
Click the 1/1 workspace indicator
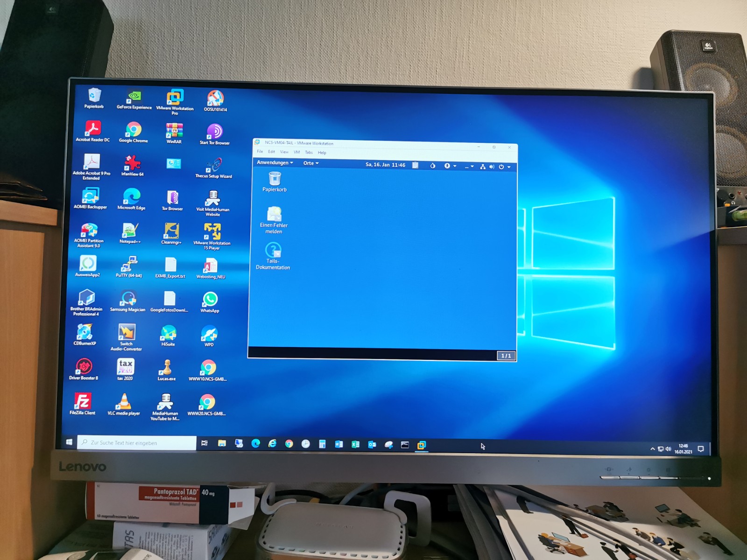(506, 356)
